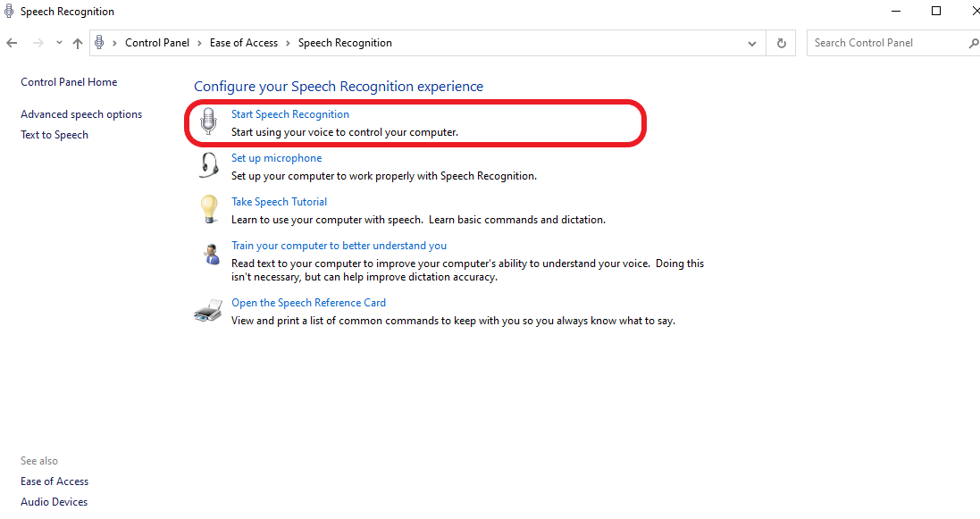Expand the address bar history dropdown
This screenshot has height=519, width=980.
[752, 43]
